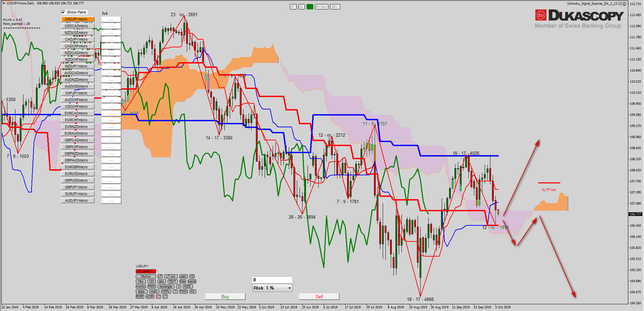Click the green Buy button

click(x=225, y=297)
